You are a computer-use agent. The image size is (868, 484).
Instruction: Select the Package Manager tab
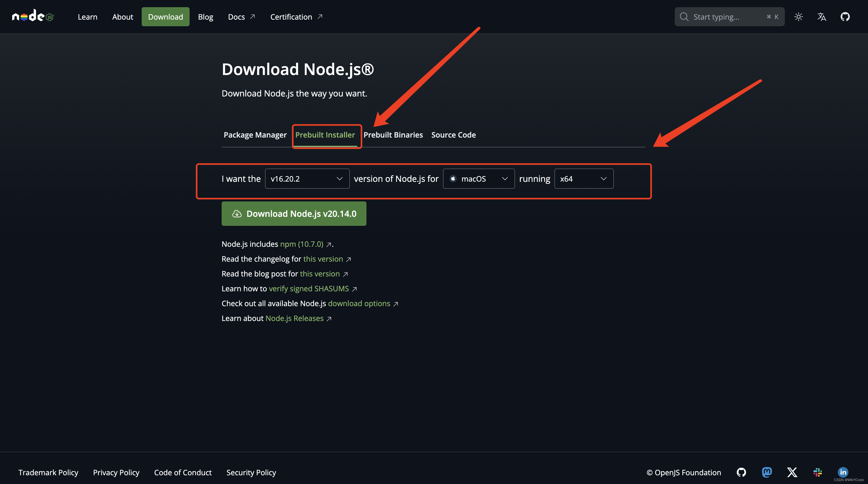coord(255,135)
